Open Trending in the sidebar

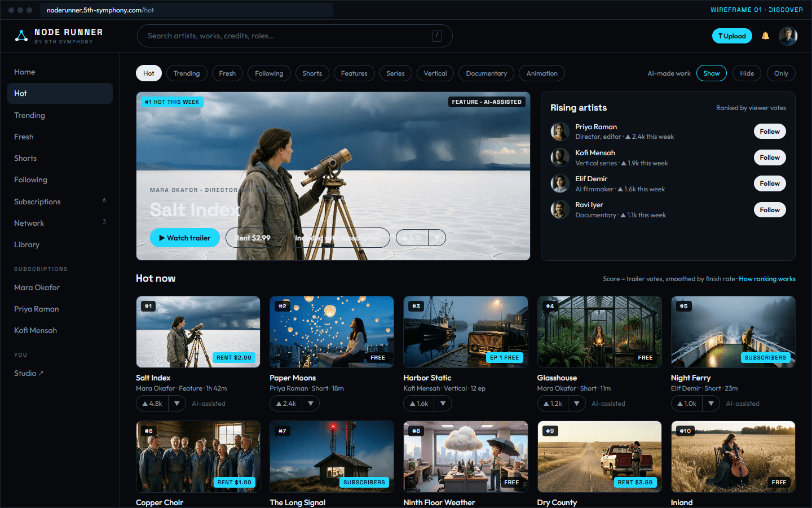click(60, 115)
